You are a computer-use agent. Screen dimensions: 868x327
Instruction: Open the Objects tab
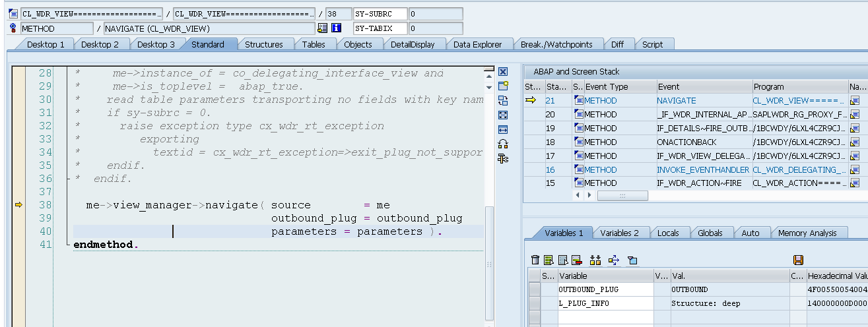358,44
